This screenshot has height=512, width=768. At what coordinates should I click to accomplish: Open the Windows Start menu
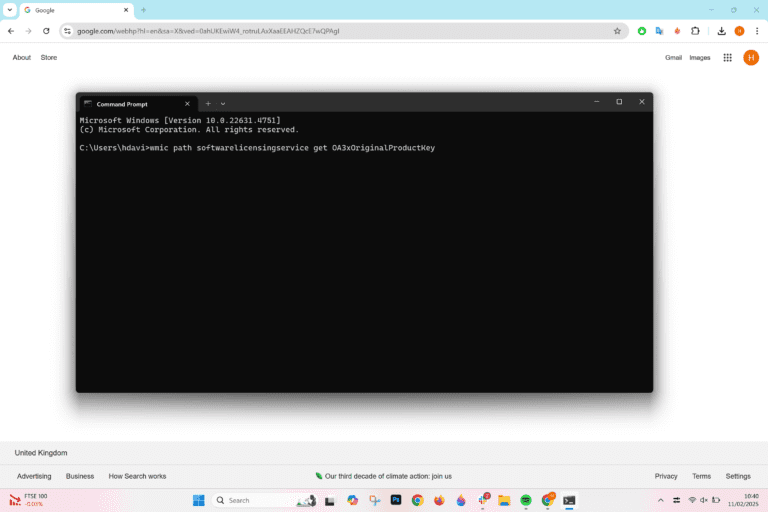(x=198, y=500)
